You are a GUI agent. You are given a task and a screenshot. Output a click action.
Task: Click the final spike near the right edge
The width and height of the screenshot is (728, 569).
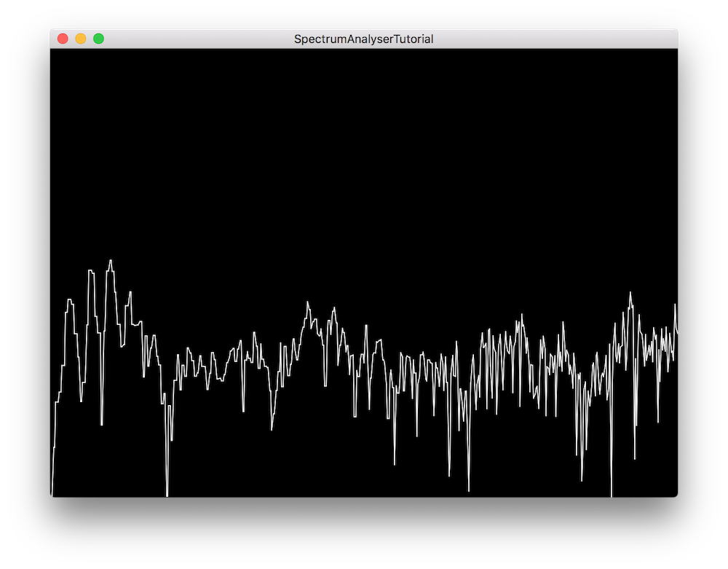[x=675, y=305]
